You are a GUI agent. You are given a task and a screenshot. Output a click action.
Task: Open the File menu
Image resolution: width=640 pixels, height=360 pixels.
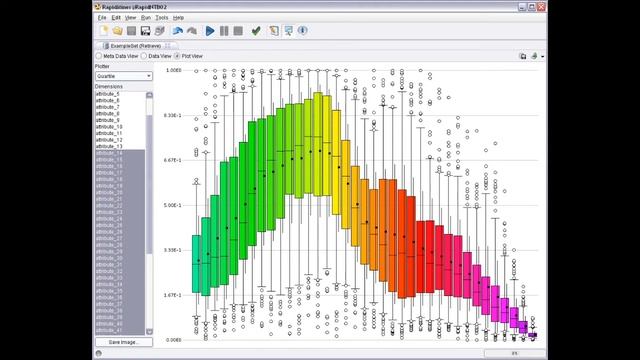[x=102, y=18]
